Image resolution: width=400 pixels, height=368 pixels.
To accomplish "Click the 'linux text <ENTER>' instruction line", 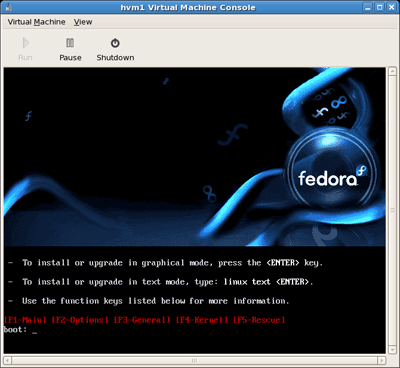I will tap(161, 282).
